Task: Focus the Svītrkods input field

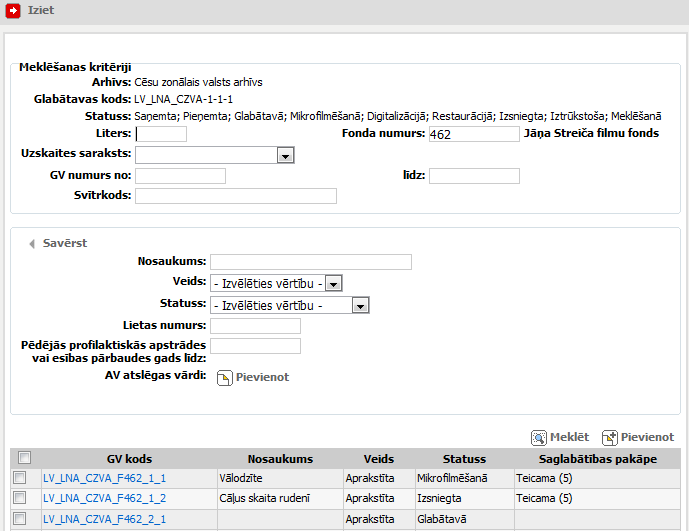Action: coord(235,196)
